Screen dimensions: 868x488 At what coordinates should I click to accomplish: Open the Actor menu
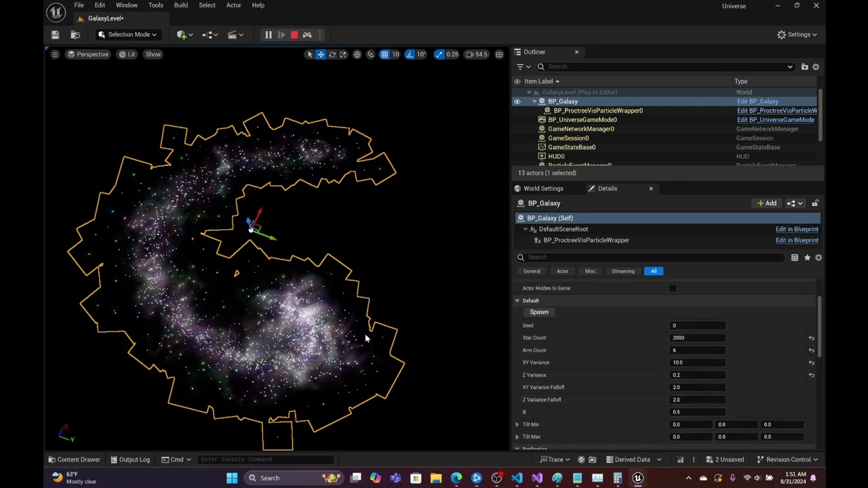[x=233, y=5]
